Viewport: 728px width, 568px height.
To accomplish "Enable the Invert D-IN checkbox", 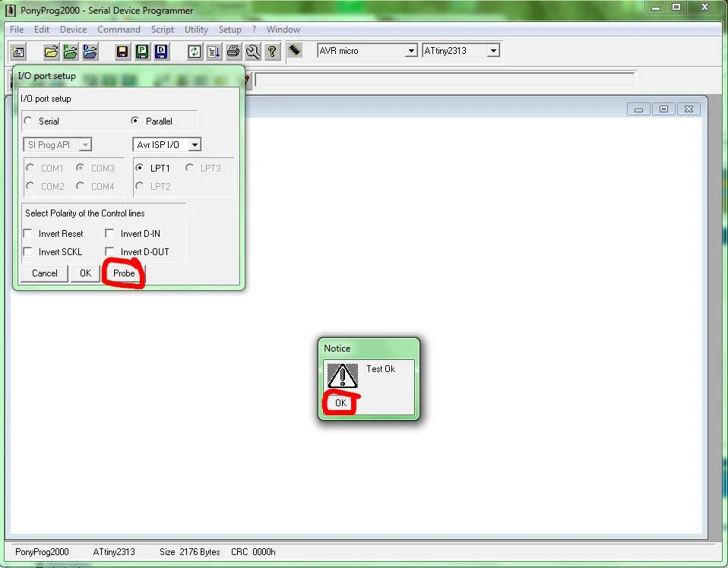I will tap(109, 233).
